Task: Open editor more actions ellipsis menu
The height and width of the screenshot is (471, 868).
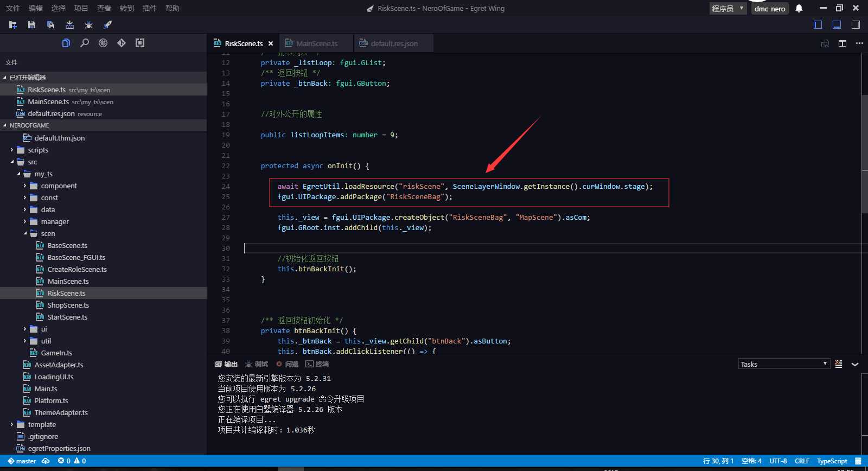Action: coord(859,43)
